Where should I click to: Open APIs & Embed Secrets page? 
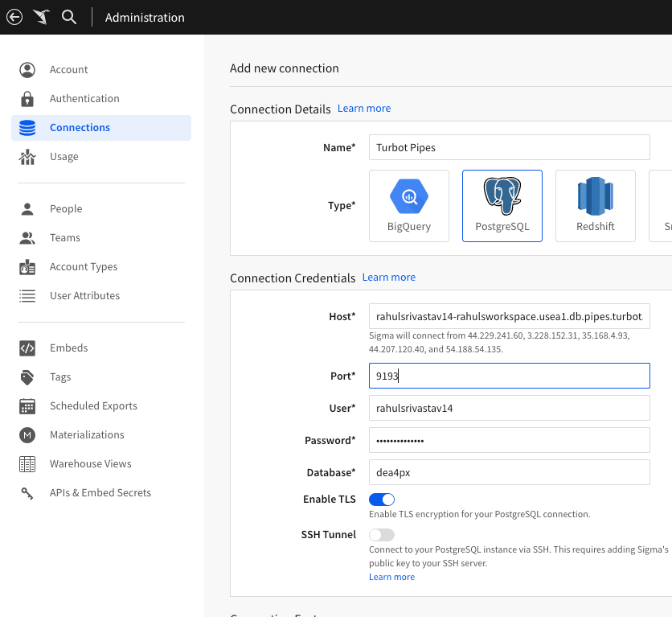pyautogui.click(x=100, y=492)
